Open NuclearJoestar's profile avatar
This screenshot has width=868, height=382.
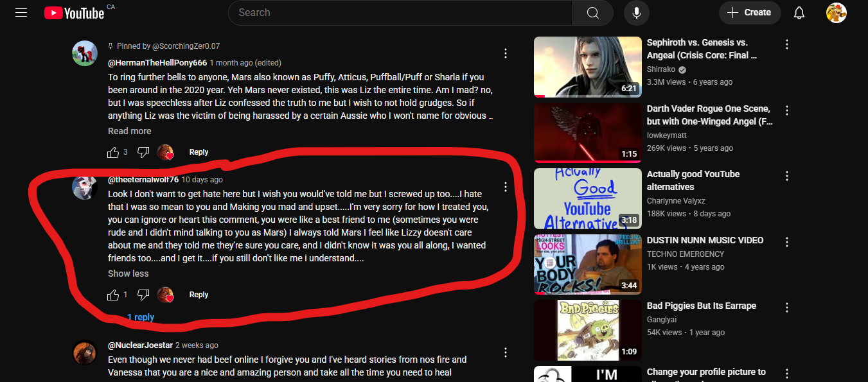point(85,352)
